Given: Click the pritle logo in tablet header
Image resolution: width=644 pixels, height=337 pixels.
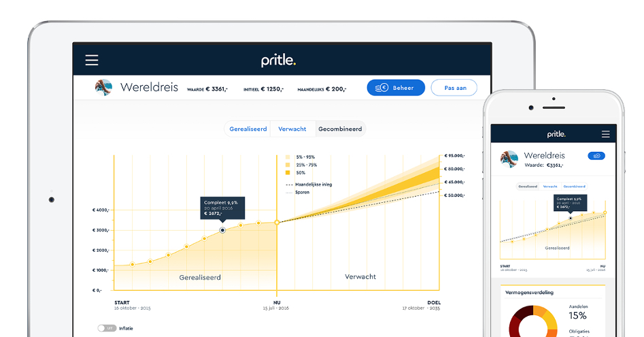Looking at the screenshot, I should coord(279,61).
